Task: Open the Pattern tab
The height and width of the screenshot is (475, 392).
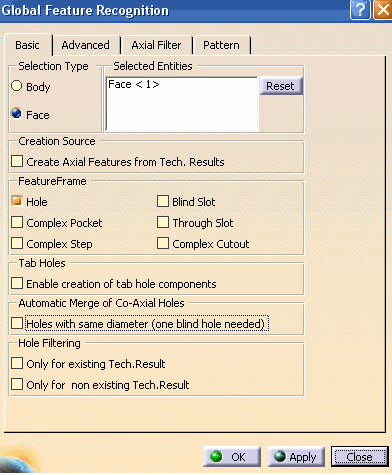Action: tap(221, 45)
